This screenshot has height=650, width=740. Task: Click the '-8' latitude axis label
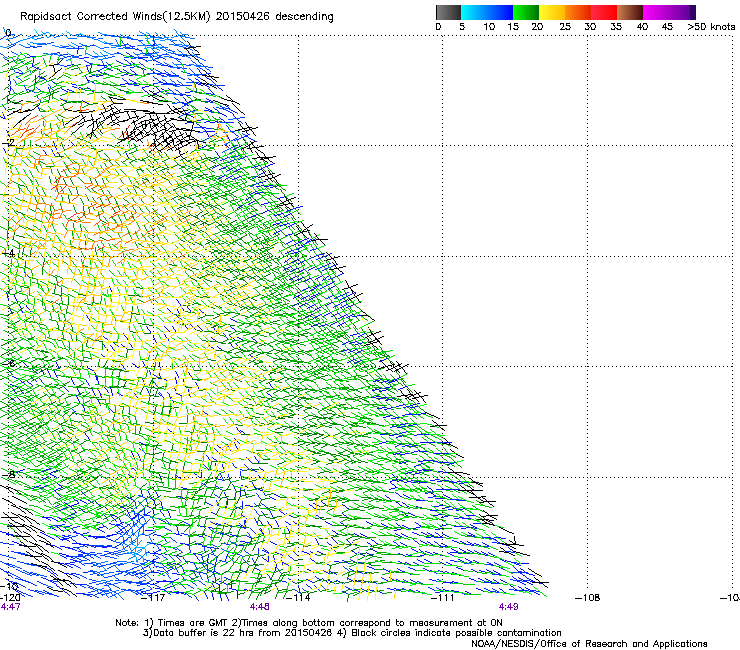click(9, 474)
